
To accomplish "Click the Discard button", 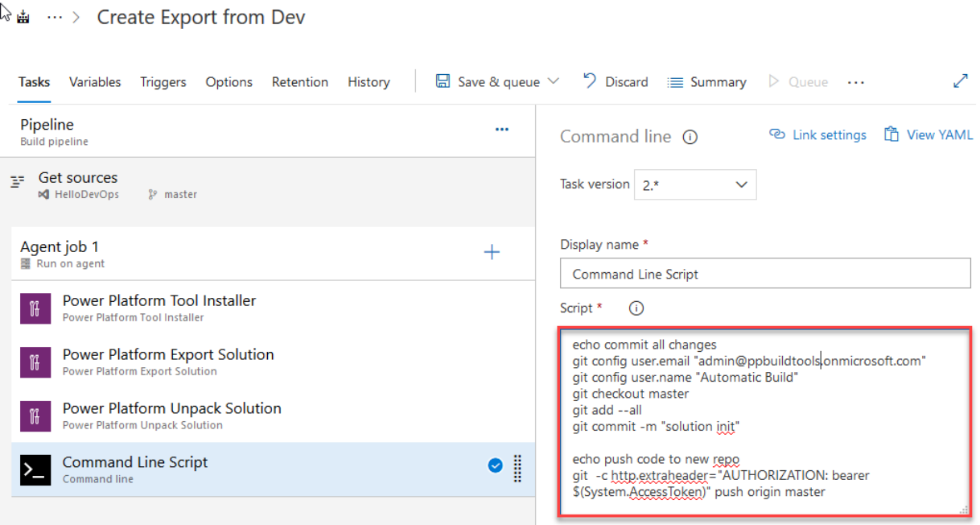I will coord(616,82).
